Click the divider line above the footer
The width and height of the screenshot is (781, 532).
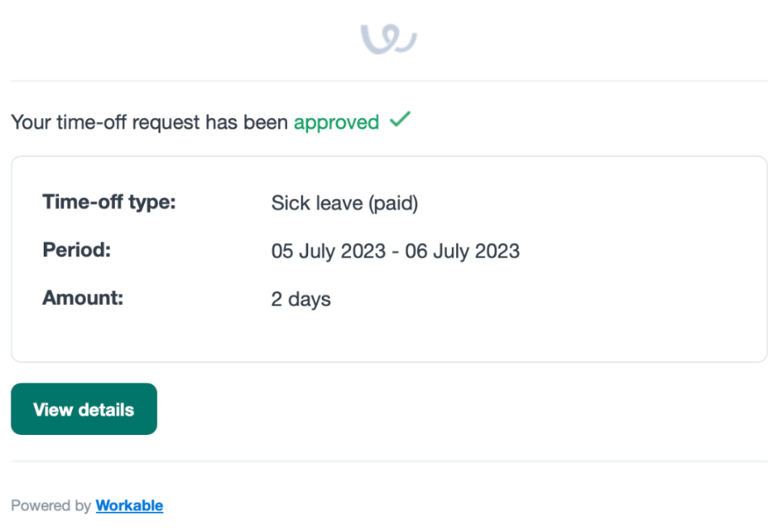[388, 462]
